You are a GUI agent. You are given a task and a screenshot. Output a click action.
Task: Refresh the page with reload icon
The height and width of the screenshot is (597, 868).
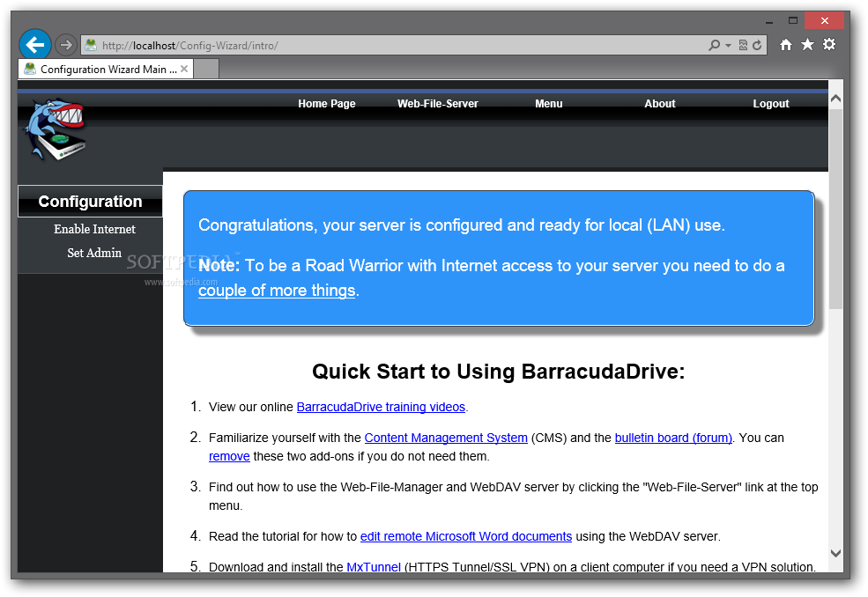[757, 46]
